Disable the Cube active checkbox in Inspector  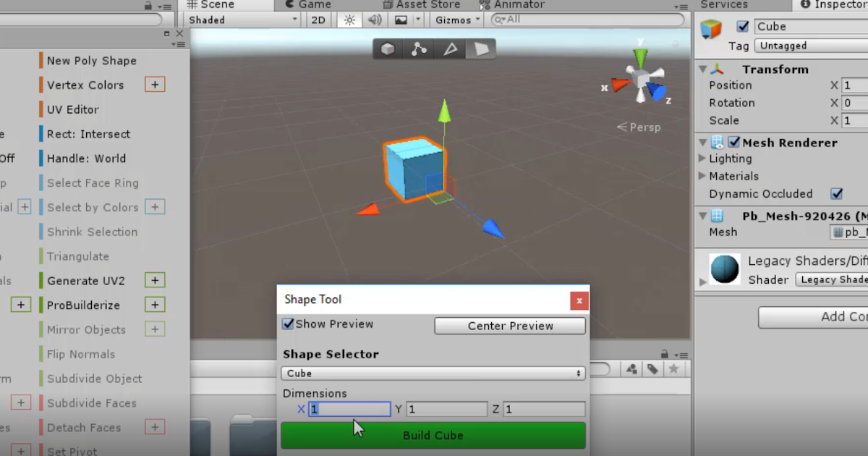click(x=741, y=26)
